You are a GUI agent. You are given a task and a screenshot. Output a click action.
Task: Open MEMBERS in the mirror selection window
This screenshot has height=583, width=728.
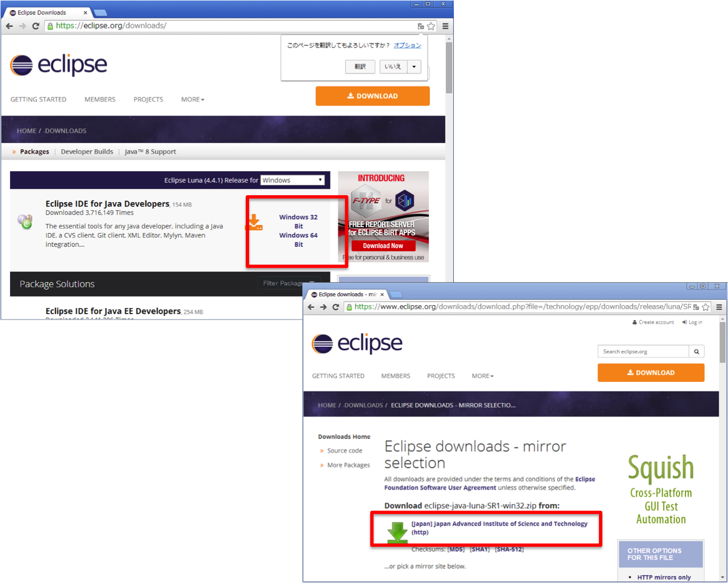(x=396, y=376)
